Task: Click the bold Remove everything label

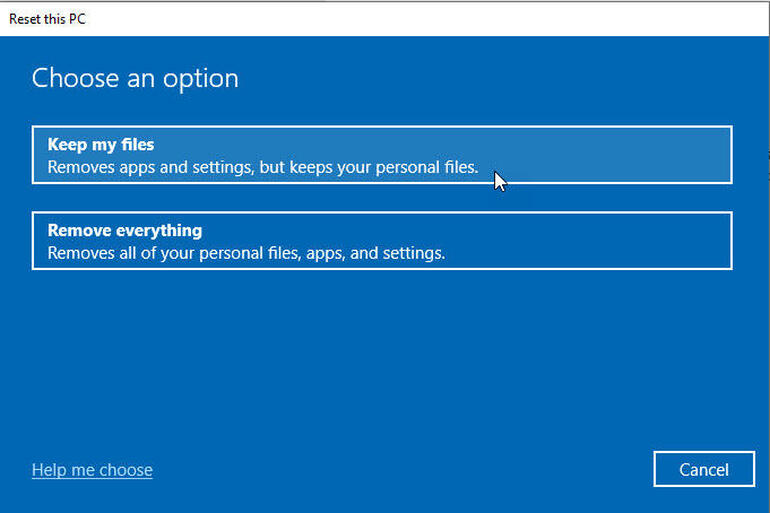Action: tap(125, 231)
